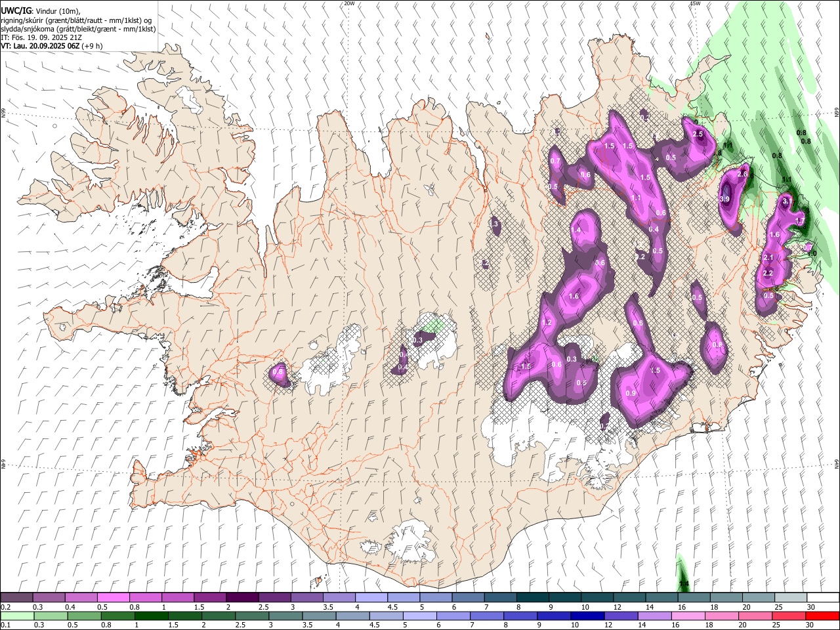The height and width of the screenshot is (630, 840).
Task: Click the 'slydda/snjókoma' legend description line
Action: pyautogui.click(x=78, y=29)
